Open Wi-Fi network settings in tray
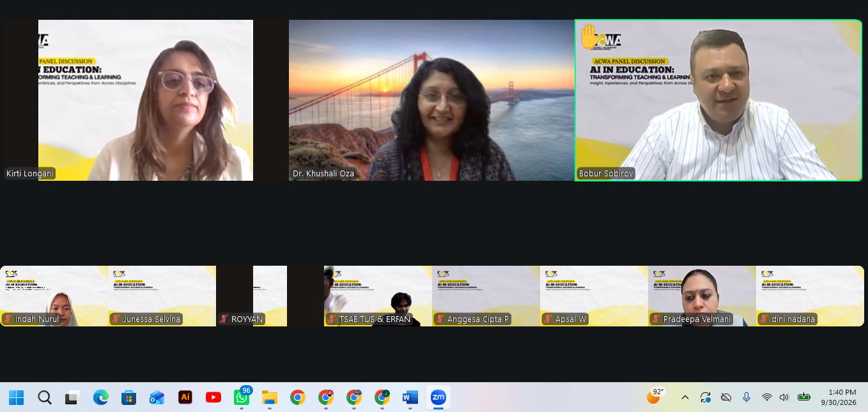The image size is (868, 412). point(767,397)
